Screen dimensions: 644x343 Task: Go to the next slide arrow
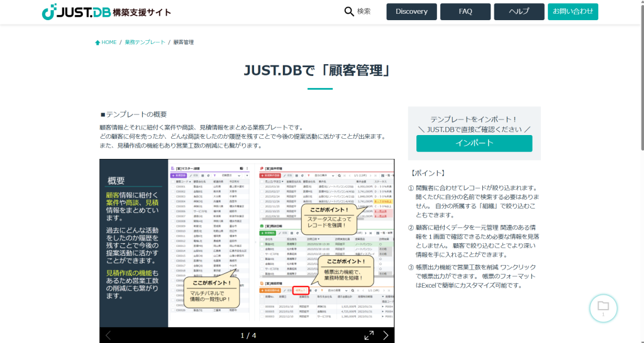(386, 335)
